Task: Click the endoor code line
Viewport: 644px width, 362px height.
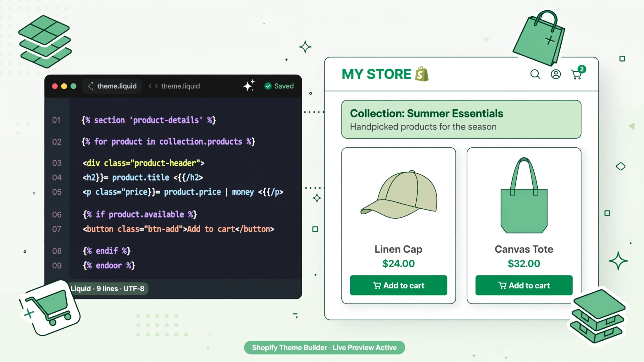Action: click(109, 266)
